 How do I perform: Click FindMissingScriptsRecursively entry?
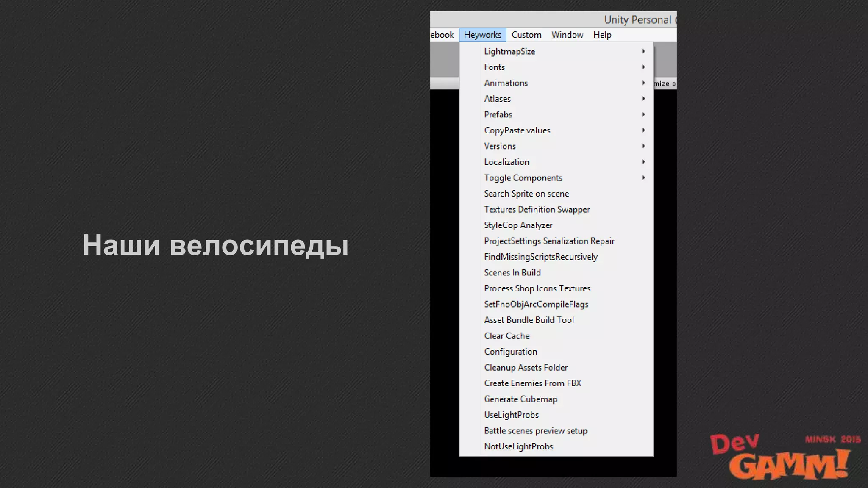coord(556,257)
